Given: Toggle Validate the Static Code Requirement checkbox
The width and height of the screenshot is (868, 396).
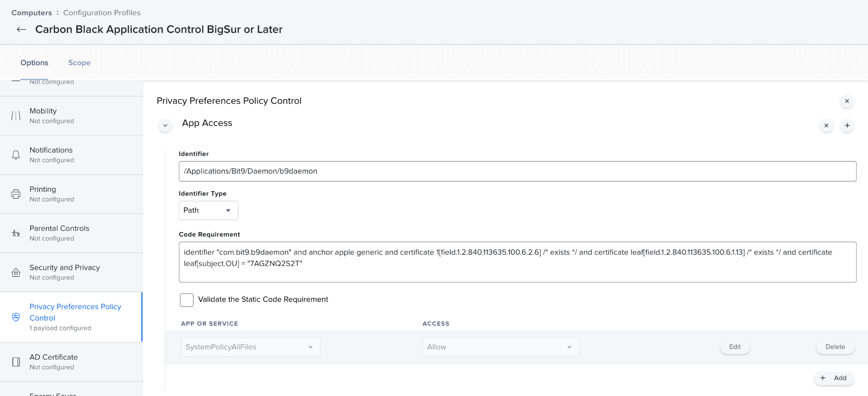Looking at the screenshot, I should [186, 300].
